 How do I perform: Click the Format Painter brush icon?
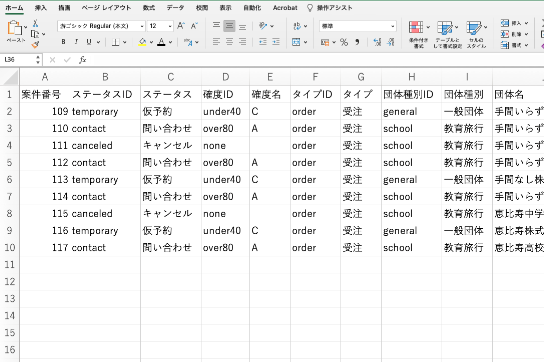tap(35, 44)
